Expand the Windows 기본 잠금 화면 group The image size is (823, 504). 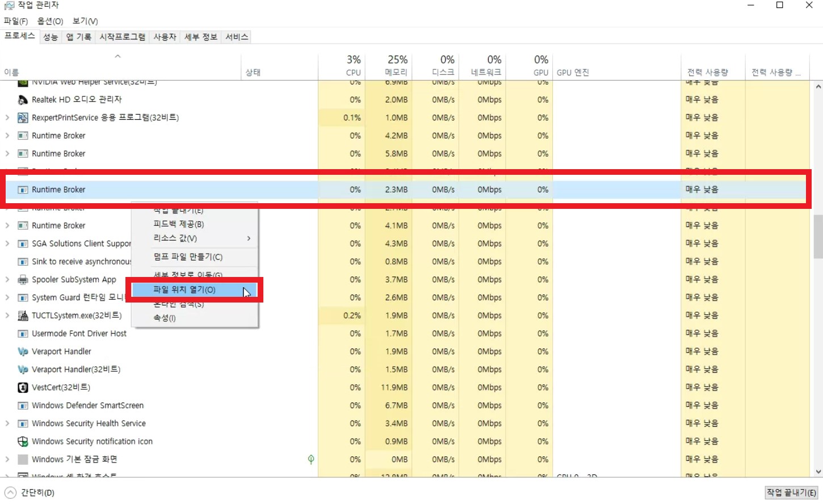coord(7,459)
